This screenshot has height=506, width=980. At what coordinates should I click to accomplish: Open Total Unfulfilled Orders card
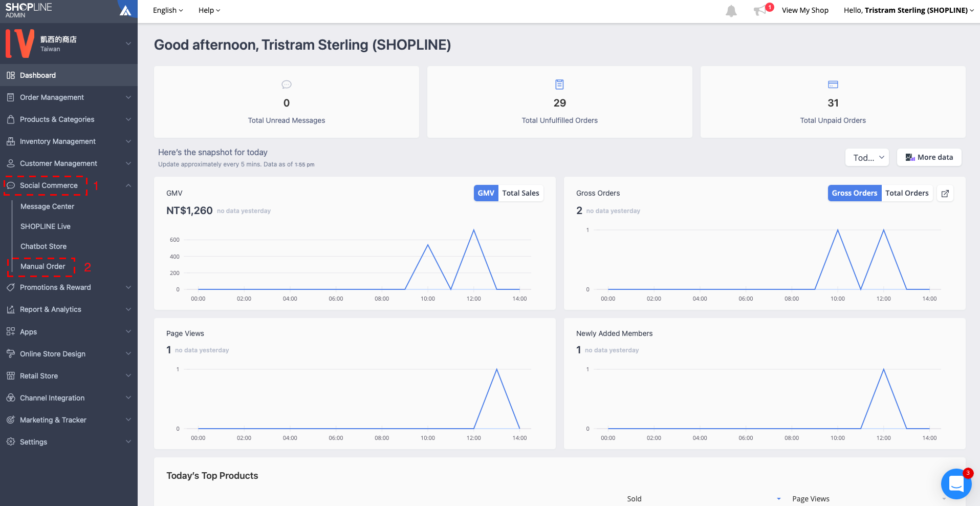[560, 102]
